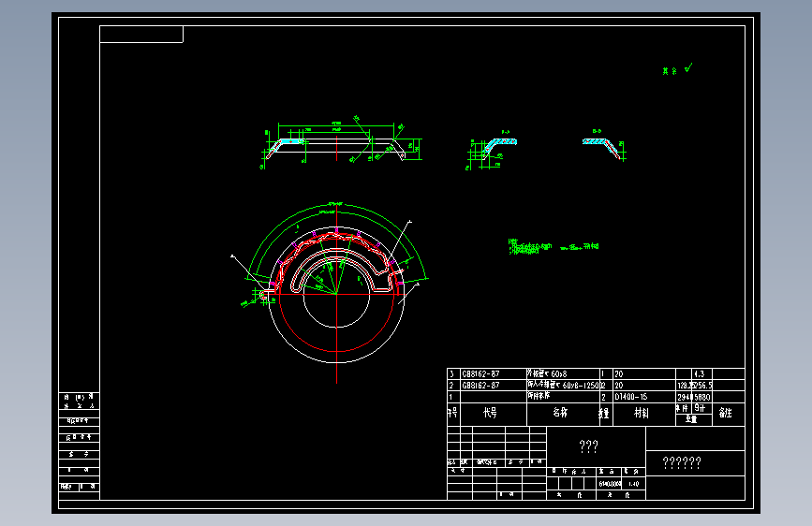Select the top side elevation view
Image resolution: width=812 pixels, height=526 pixels.
(x=340, y=142)
